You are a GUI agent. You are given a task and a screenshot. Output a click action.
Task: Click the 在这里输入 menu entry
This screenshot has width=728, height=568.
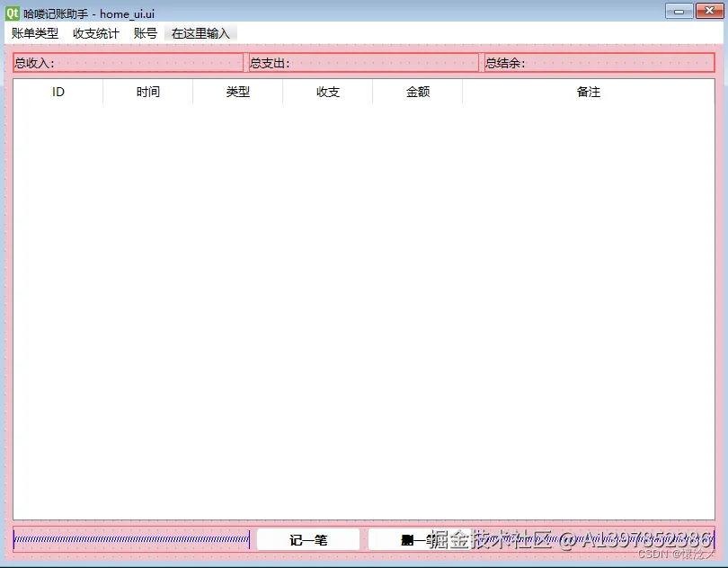(x=200, y=33)
